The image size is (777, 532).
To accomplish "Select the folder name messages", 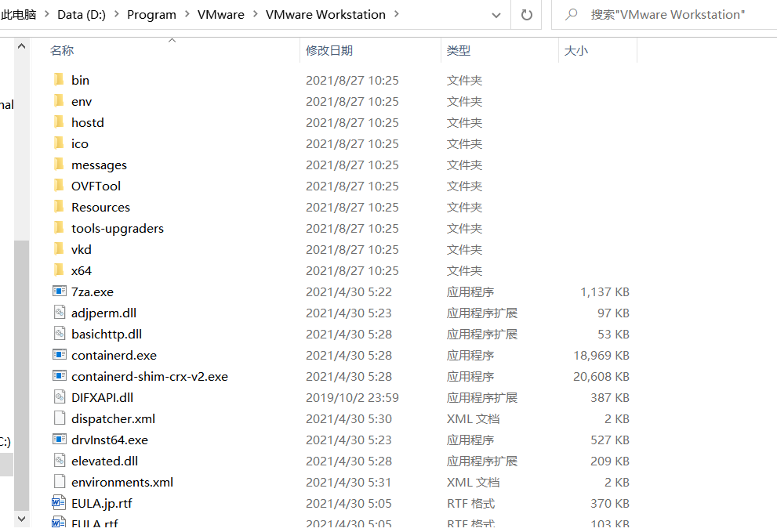I will [x=99, y=165].
